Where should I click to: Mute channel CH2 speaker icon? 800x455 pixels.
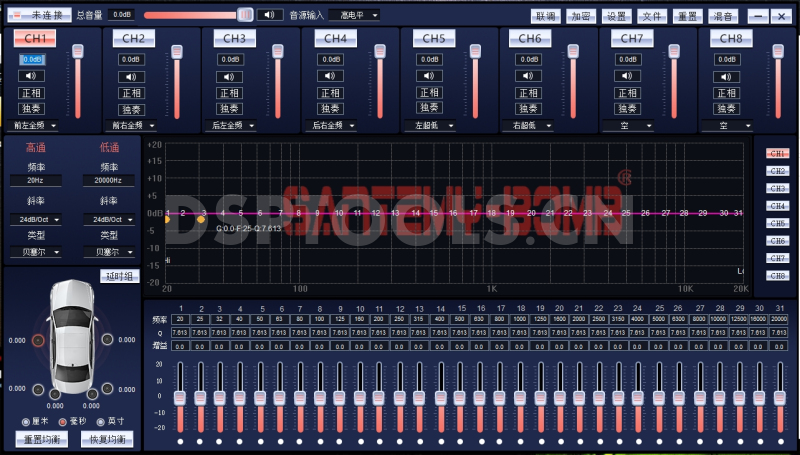tap(131, 77)
